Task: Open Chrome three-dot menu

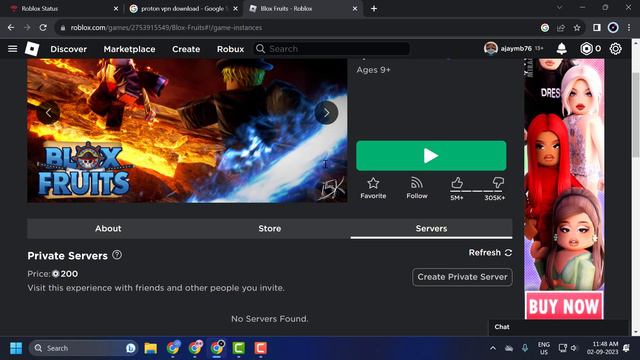Action: [629, 27]
